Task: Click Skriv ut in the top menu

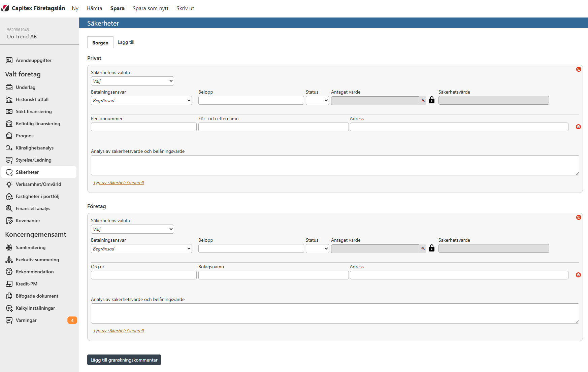Action: [185, 8]
